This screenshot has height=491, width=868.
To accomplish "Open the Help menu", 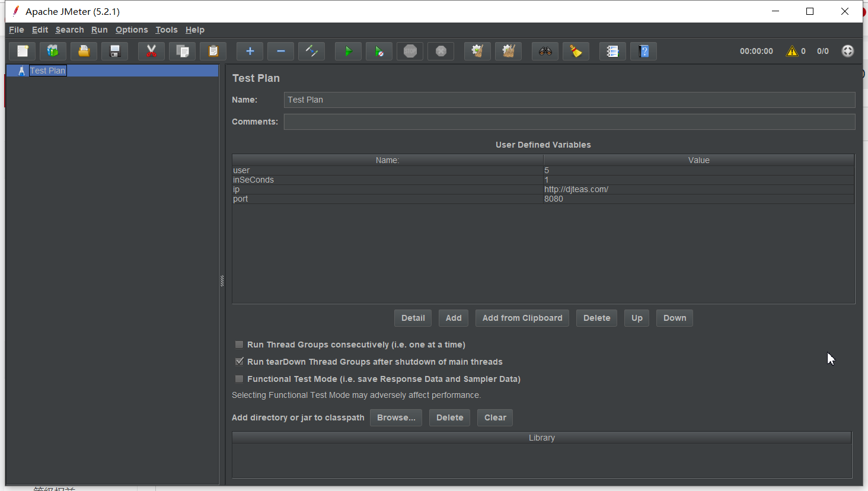I will point(195,30).
